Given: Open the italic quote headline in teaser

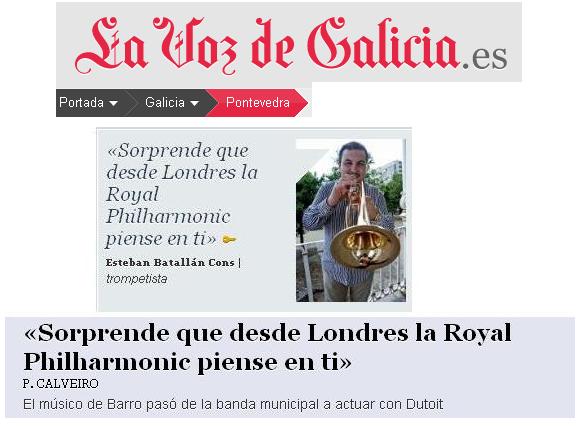Looking at the screenshot, I should [x=182, y=194].
